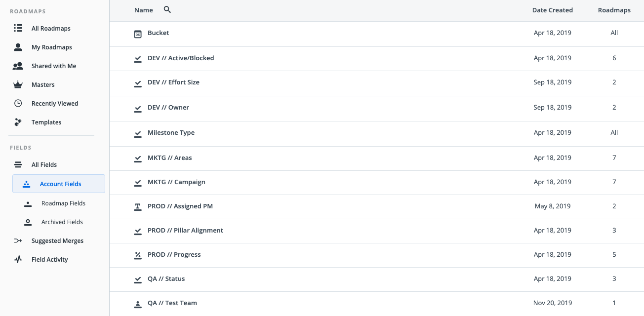644x316 pixels.
Task: Click the Roadmap Fields icon
Action: [28, 203]
